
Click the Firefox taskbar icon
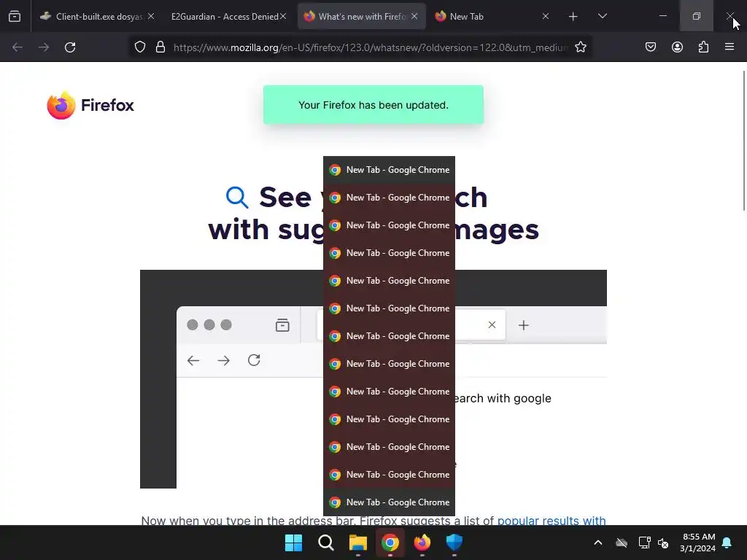pyautogui.click(x=422, y=542)
